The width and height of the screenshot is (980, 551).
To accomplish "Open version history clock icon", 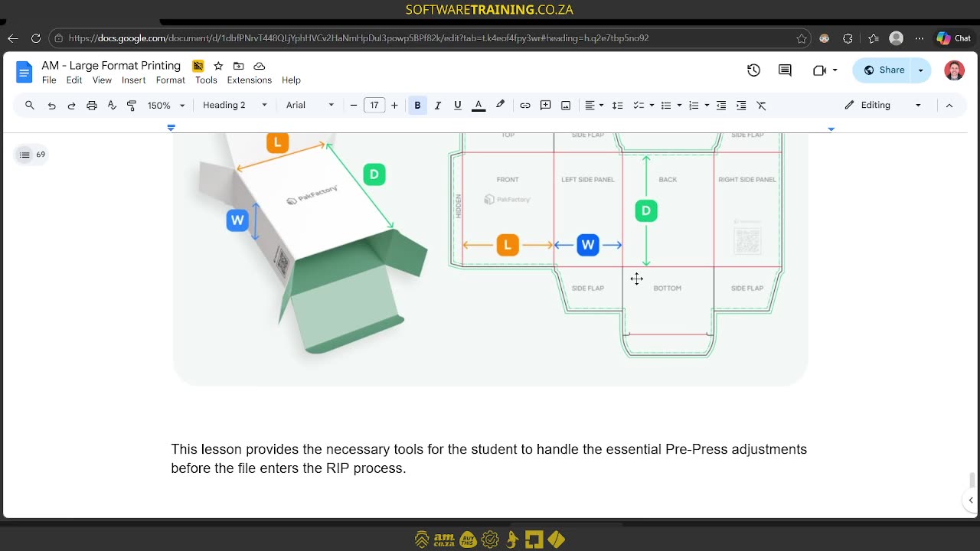I will 753,70.
